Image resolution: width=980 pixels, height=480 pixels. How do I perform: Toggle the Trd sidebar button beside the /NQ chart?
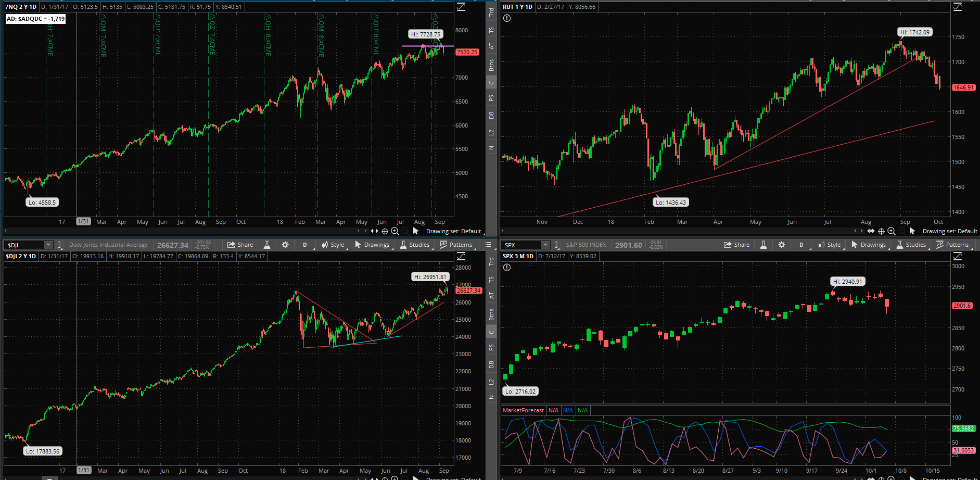tap(491, 12)
